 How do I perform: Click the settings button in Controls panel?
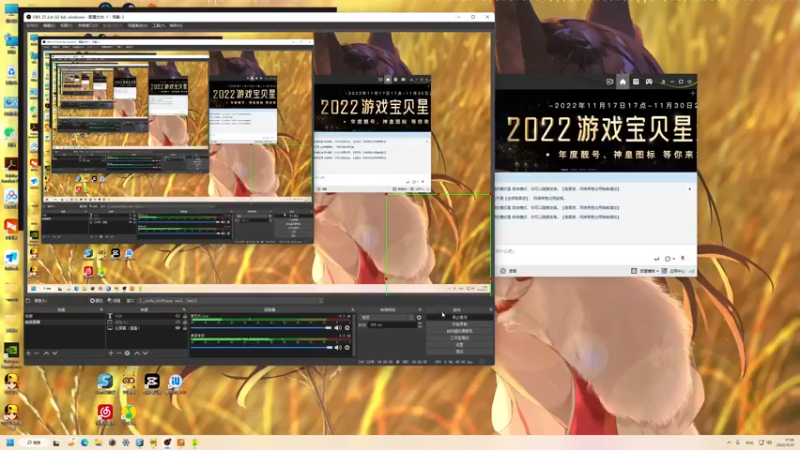click(460, 345)
